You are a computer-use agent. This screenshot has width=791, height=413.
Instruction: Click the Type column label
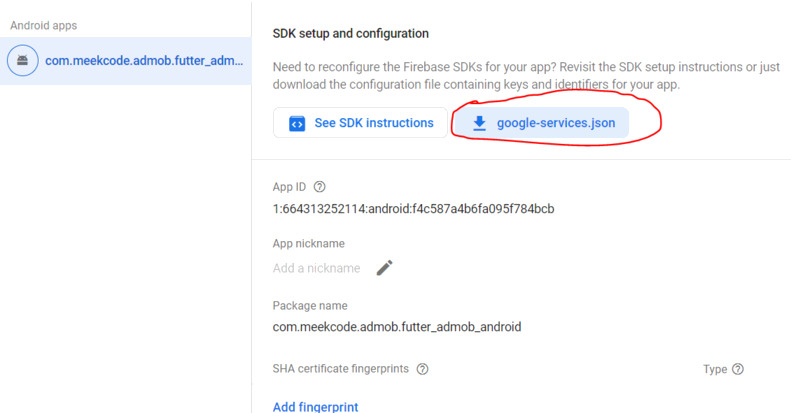715,369
